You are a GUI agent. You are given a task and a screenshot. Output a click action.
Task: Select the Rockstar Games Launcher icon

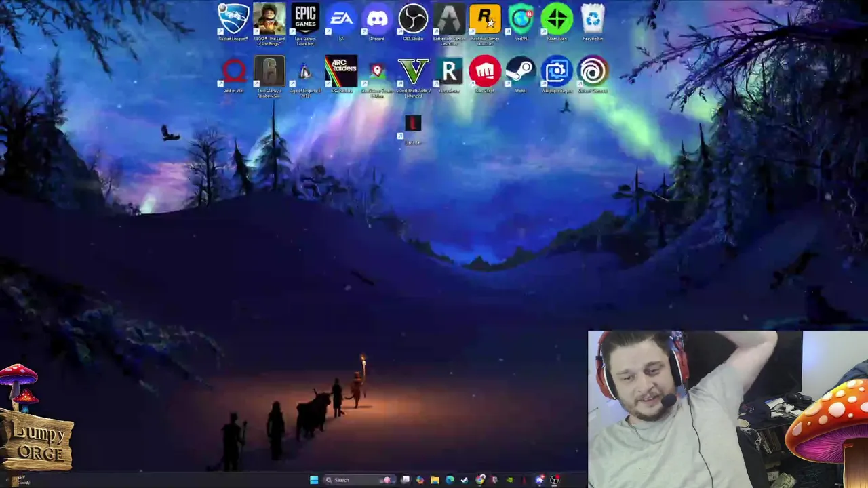pos(485,25)
